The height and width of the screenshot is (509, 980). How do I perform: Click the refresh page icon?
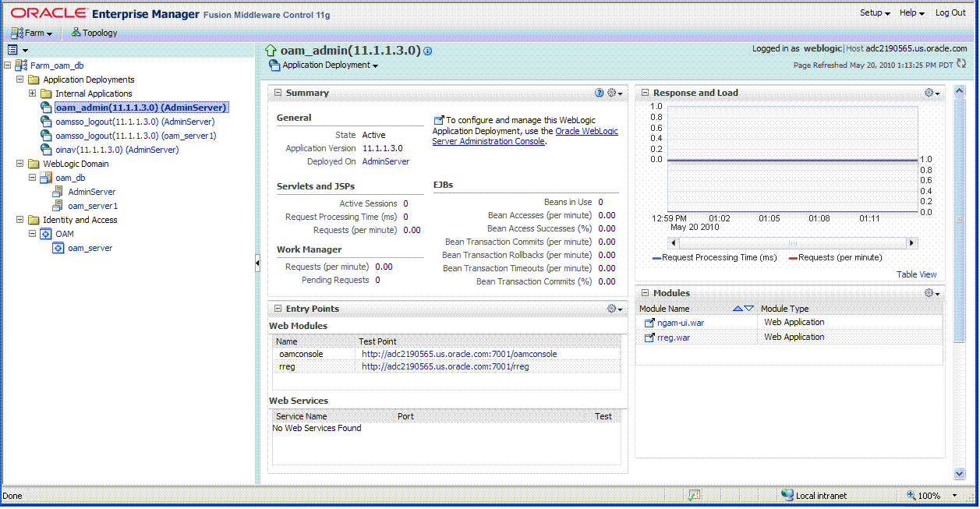961,64
